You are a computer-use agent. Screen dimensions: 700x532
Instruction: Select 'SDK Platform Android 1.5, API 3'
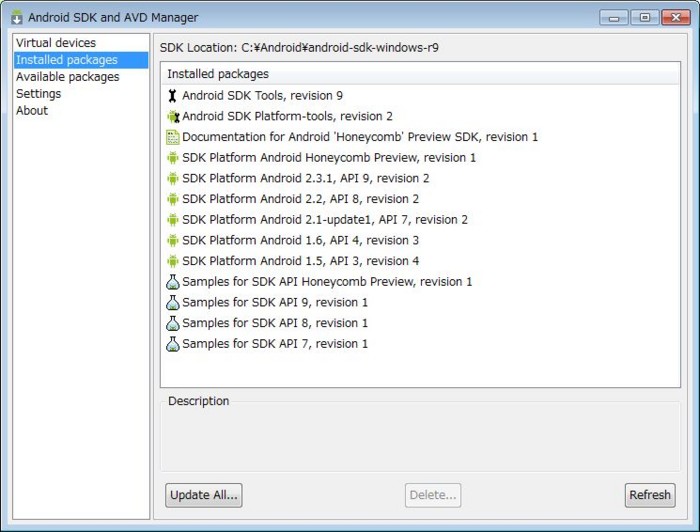click(x=300, y=261)
